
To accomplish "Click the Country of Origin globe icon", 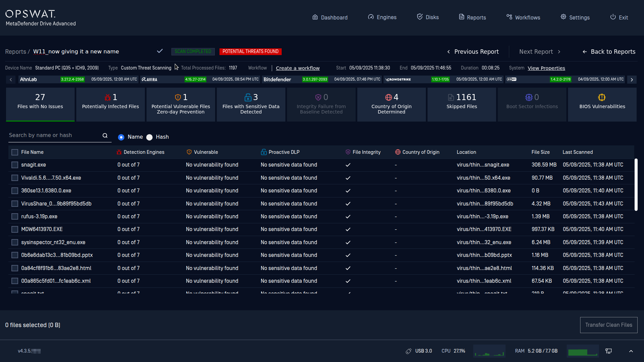I will 389,97.
